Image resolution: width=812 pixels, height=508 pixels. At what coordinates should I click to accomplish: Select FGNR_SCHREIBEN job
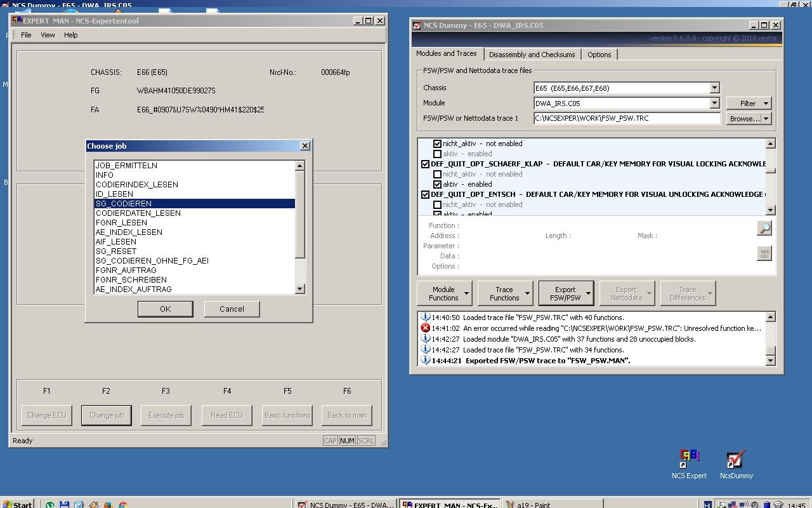point(195,279)
